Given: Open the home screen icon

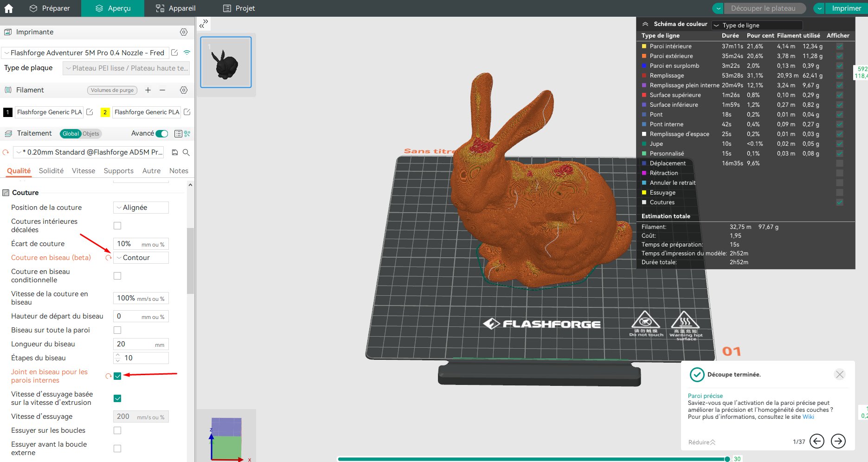Looking at the screenshot, I should coord(8,8).
